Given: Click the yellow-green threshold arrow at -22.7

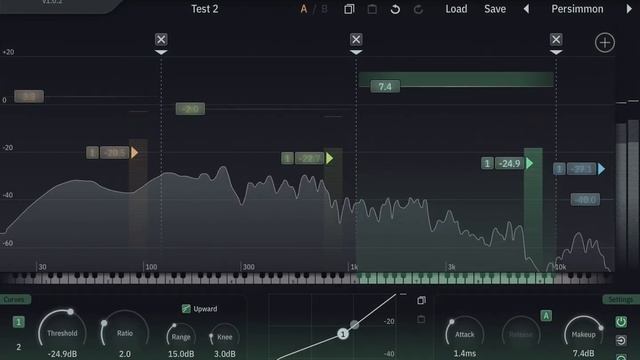Looking at the screenshot, I should click(x=329, y=158).
